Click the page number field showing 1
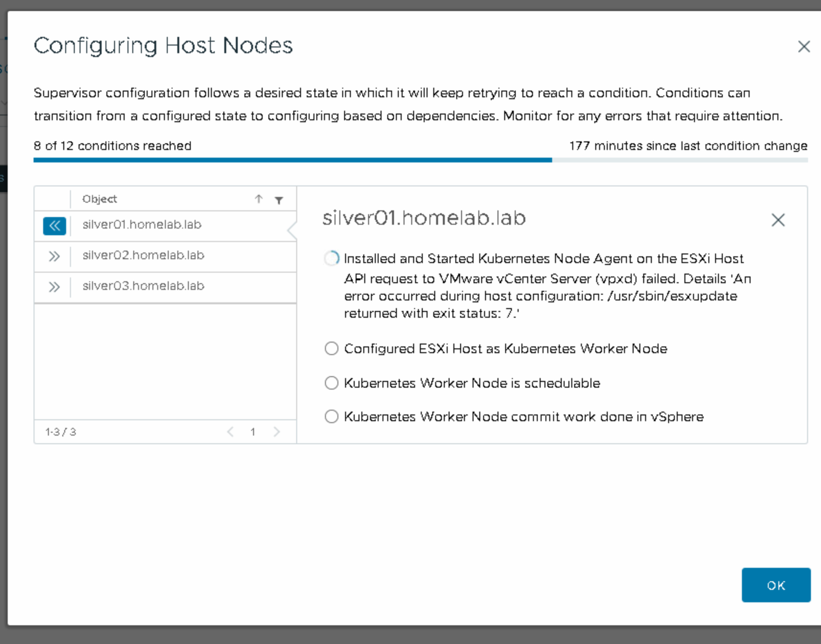821x644 pixels. [253, 432]
